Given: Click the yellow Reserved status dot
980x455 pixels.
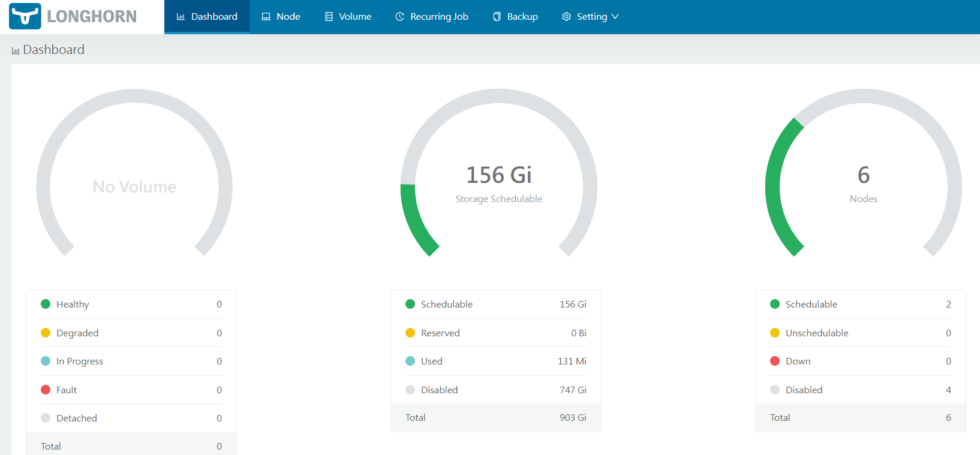Looking at the screenshot, I should click(x=410, y=333).
